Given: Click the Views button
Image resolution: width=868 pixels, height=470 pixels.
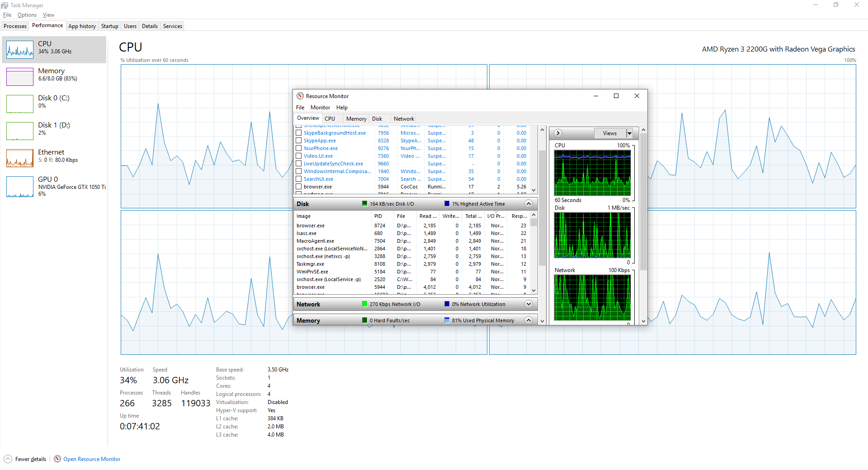Looking at the screenshot, I should tap(610, 133).
